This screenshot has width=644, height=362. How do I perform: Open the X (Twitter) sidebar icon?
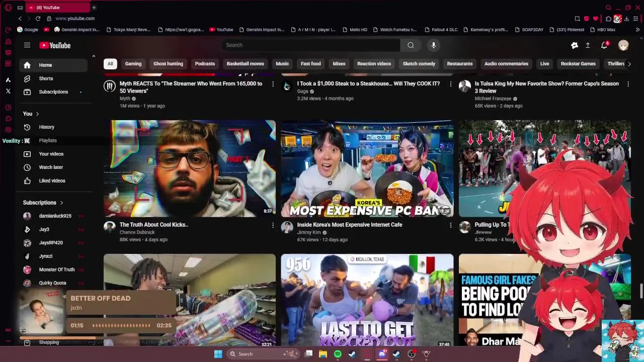pos(8,91)
